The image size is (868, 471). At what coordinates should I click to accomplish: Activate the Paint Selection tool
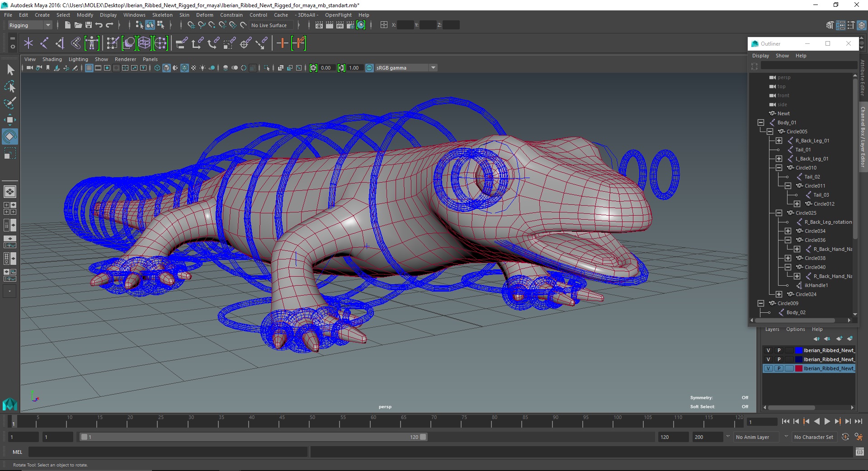click(x=9, y=103)
